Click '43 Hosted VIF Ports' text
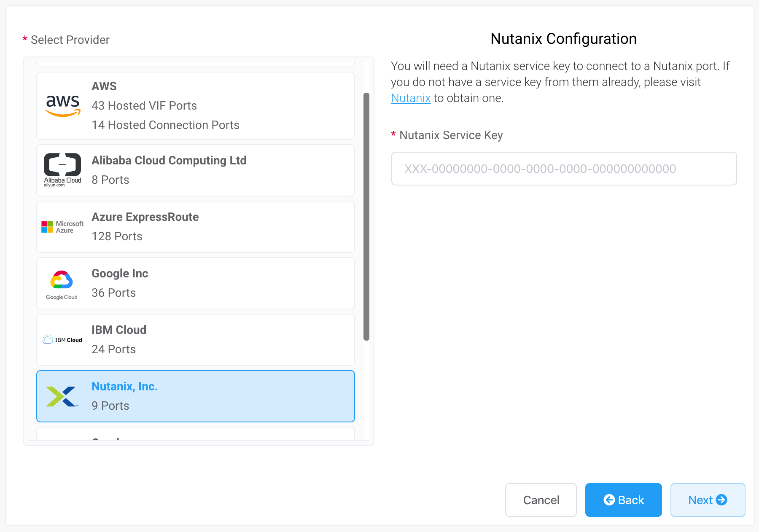This screenshot has height=532, width=759. click(144, 105)
